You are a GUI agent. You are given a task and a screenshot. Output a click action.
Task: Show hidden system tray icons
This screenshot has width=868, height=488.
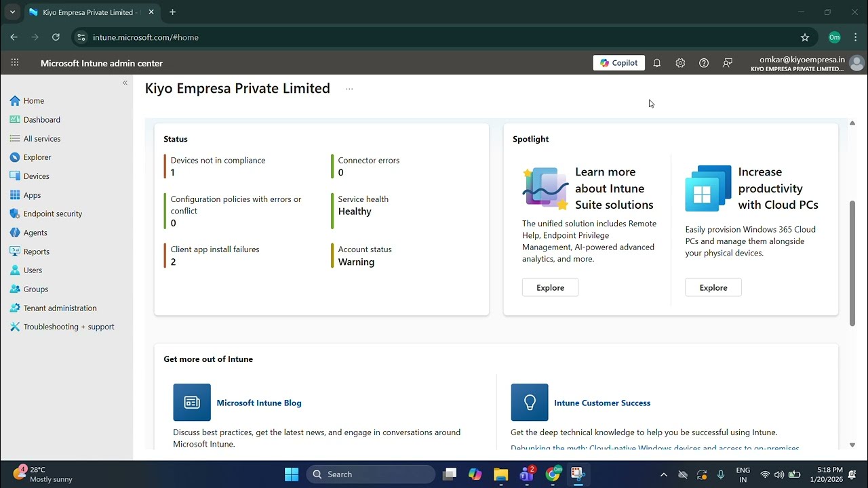click(663, 474)
